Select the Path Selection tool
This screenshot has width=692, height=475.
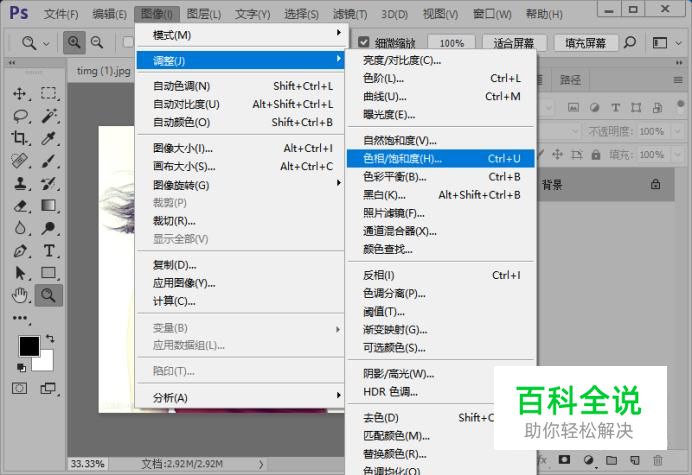click(x=20, y=273)
